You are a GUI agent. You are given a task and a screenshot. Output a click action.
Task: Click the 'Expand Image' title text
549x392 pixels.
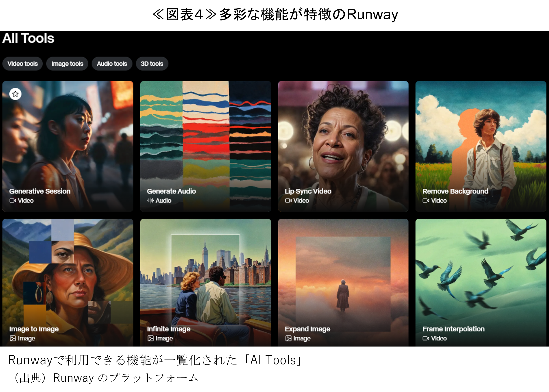(307, 329)
